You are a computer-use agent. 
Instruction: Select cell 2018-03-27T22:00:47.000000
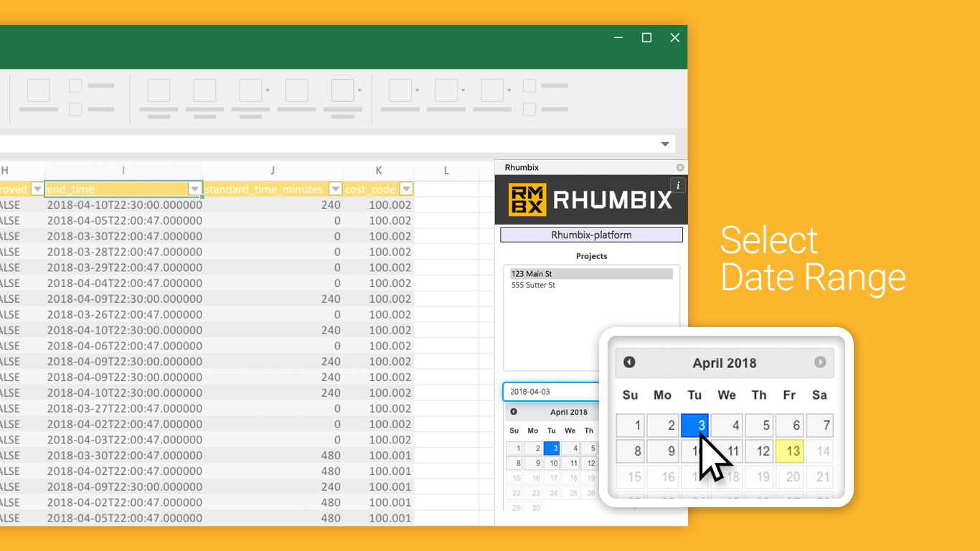pyautogui.click(x=123, y=408)
